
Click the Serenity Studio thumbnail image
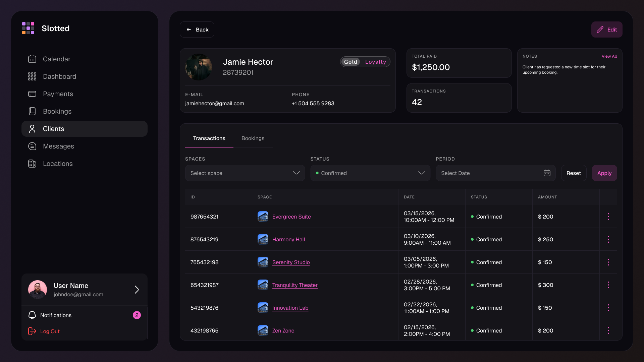tap(263, 262)
